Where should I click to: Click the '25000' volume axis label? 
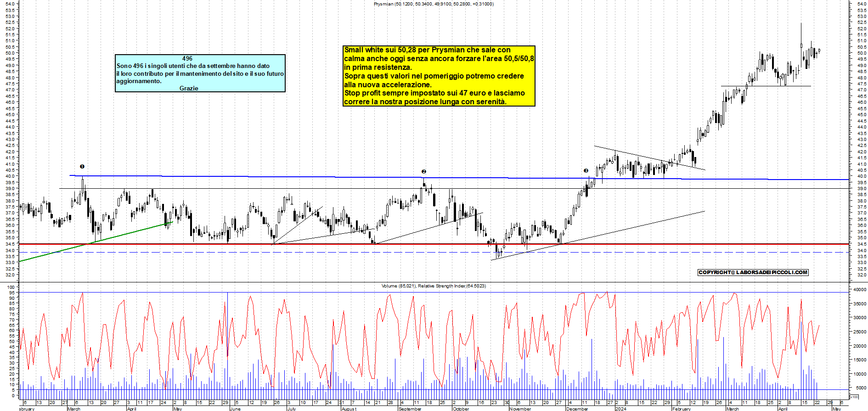point(860,332)
